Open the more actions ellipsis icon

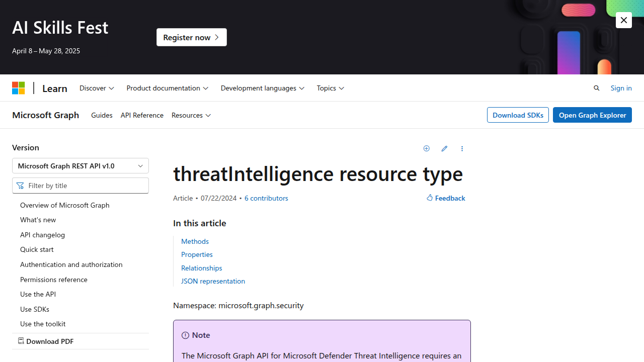coord(462,149)
